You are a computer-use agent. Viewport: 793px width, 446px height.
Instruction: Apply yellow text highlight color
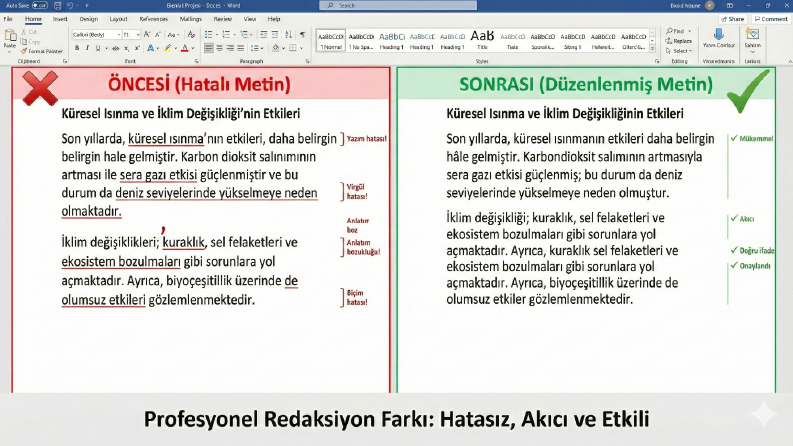click(x=167, y=48)
